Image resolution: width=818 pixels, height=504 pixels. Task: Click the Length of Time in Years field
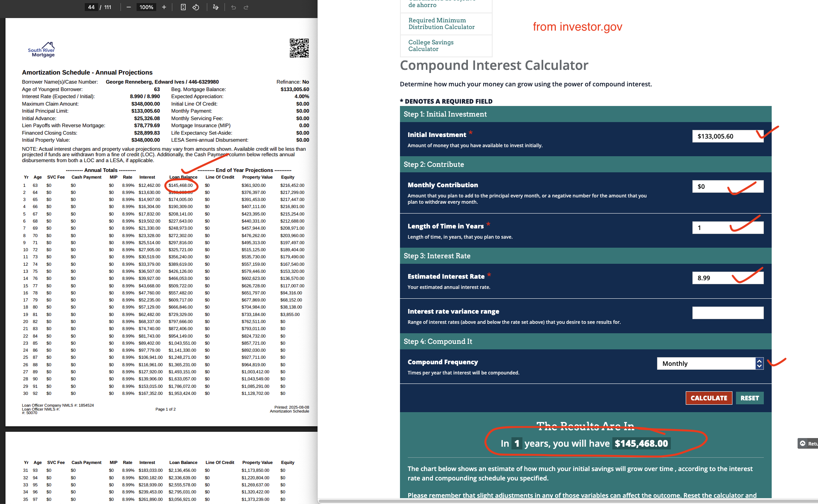coord(728,227)
